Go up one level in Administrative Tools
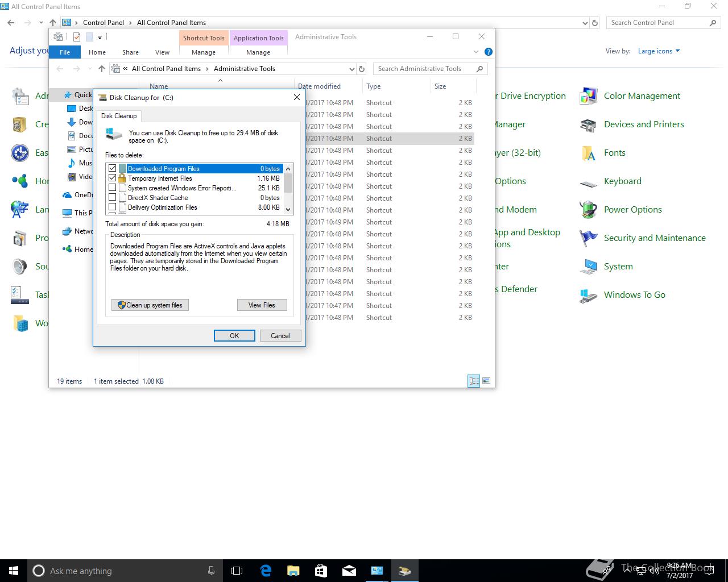 click(x=102, y=69)
